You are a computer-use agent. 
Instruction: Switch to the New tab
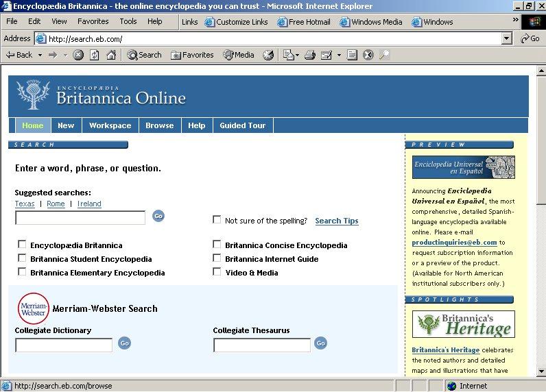66,125
